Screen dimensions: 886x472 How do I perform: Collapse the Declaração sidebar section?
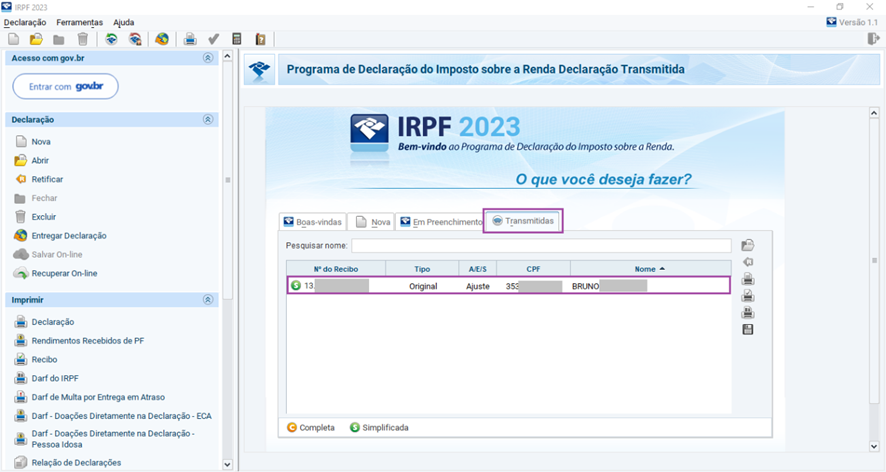(x=208, y=120)
